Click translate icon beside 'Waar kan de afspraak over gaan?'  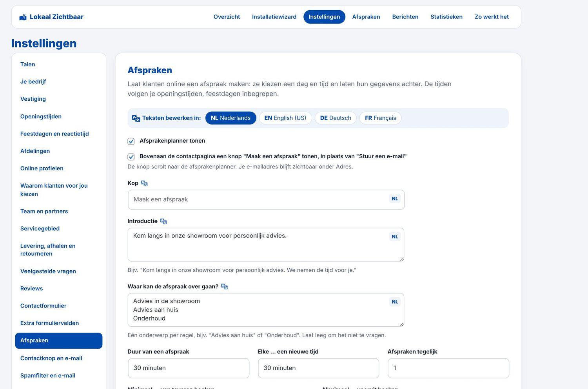click(x=224, y=287)
